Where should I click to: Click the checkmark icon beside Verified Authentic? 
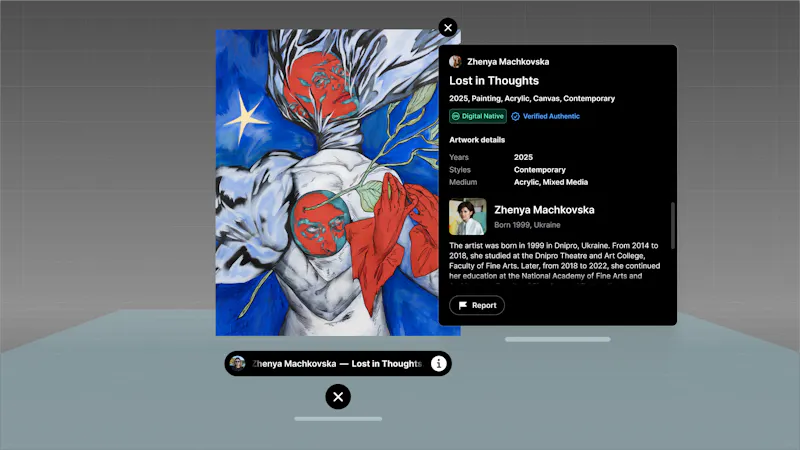click(x=515, y=116)
